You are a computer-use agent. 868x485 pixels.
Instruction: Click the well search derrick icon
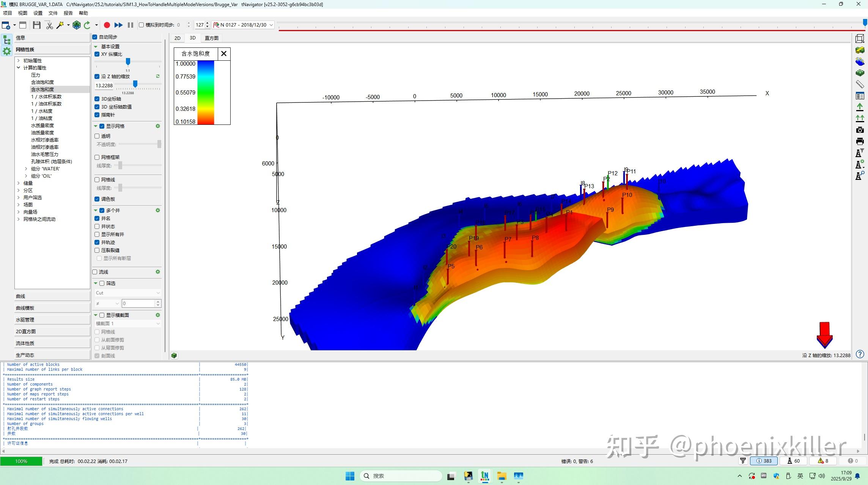[860, 176]
